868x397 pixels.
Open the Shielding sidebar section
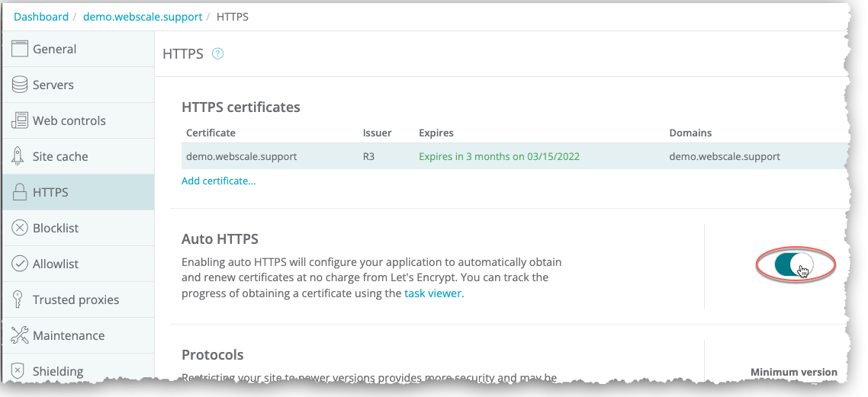(x=58, y=371)
